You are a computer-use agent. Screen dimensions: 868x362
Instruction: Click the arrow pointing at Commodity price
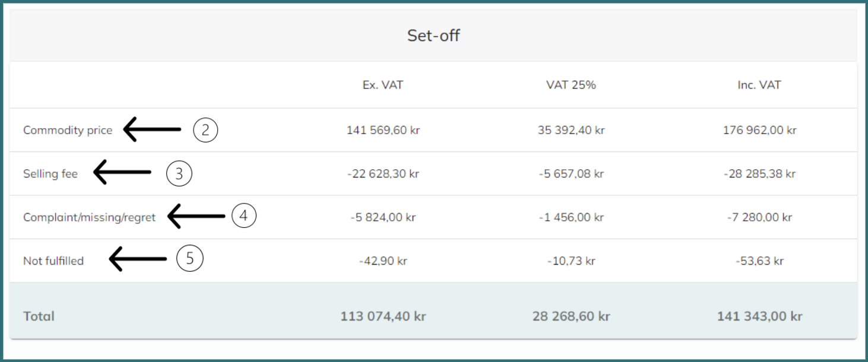pyautogui.click(x=152, y=129)
